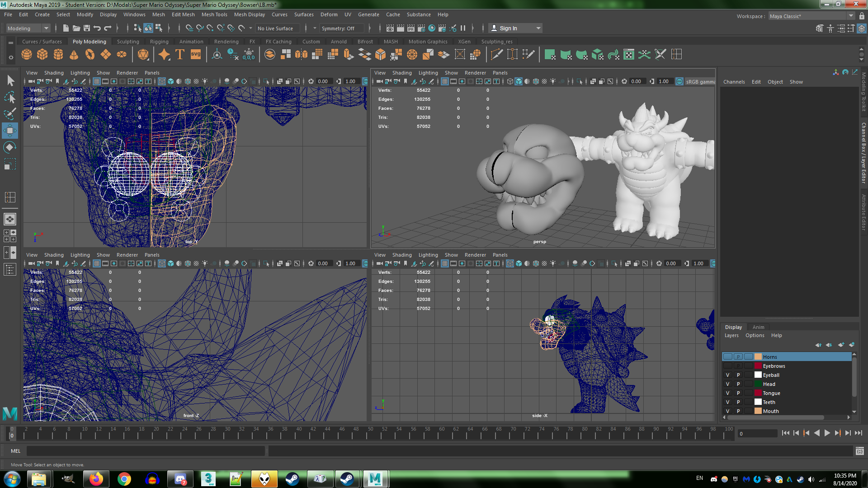Open Google Chrome from the taskbar
Viewport: 868px width, 488px height.
124,479
